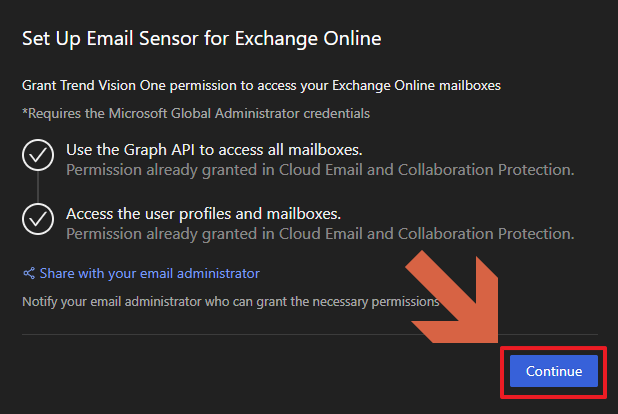Click the Continue button

(553, 370)
